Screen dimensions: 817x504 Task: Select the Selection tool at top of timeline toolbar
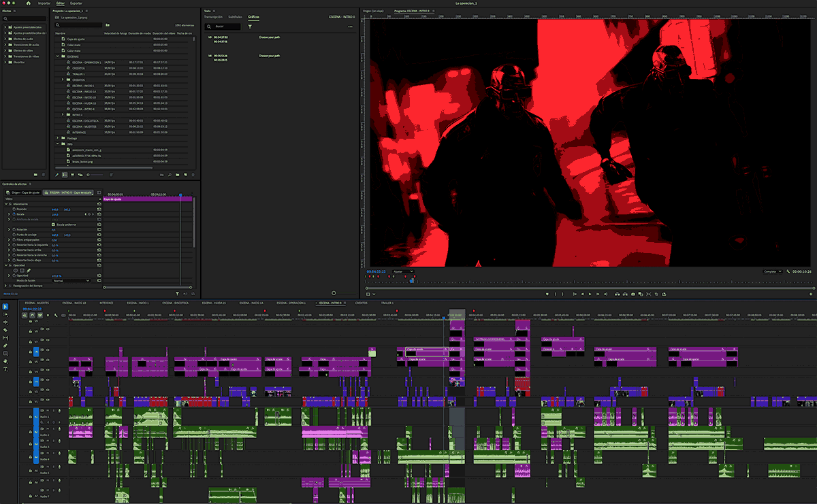pos(5,306)
